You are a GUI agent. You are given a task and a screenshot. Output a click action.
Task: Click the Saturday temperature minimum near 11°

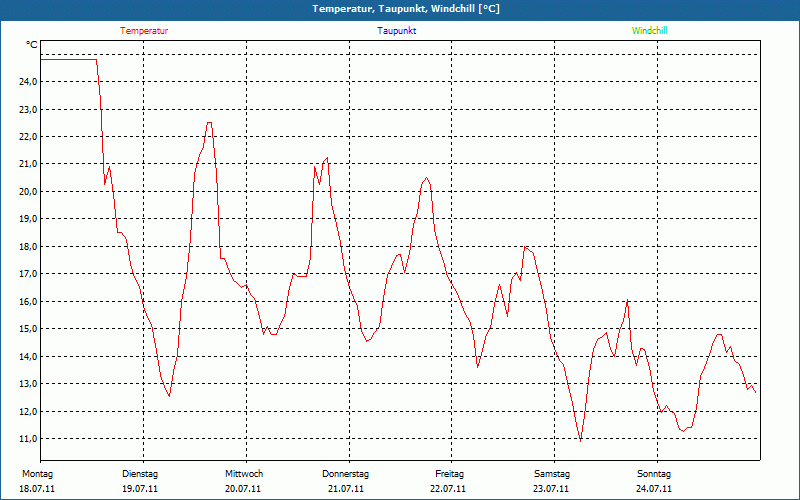tap(581, 440)
